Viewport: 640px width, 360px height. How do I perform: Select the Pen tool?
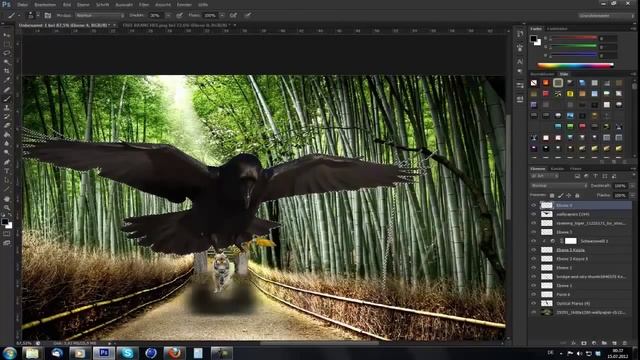click(x=7, y=162)
